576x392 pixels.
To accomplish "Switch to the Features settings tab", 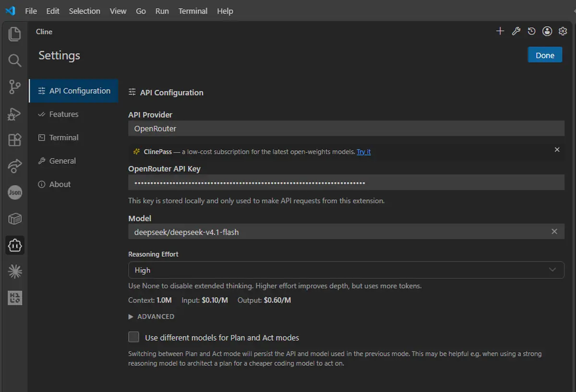I will [x=74, y=114].
